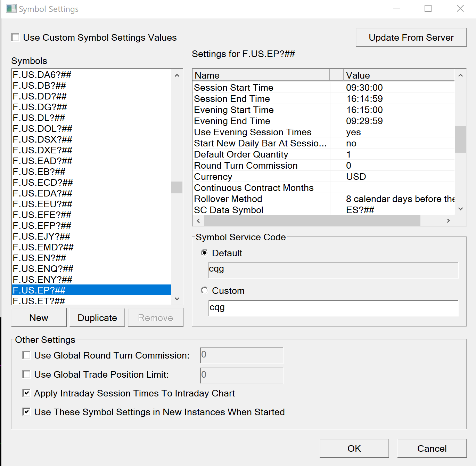476x466 pixels.
Task: Click the settings table vertical scrollbar thumb
Action: coord(460,139)
